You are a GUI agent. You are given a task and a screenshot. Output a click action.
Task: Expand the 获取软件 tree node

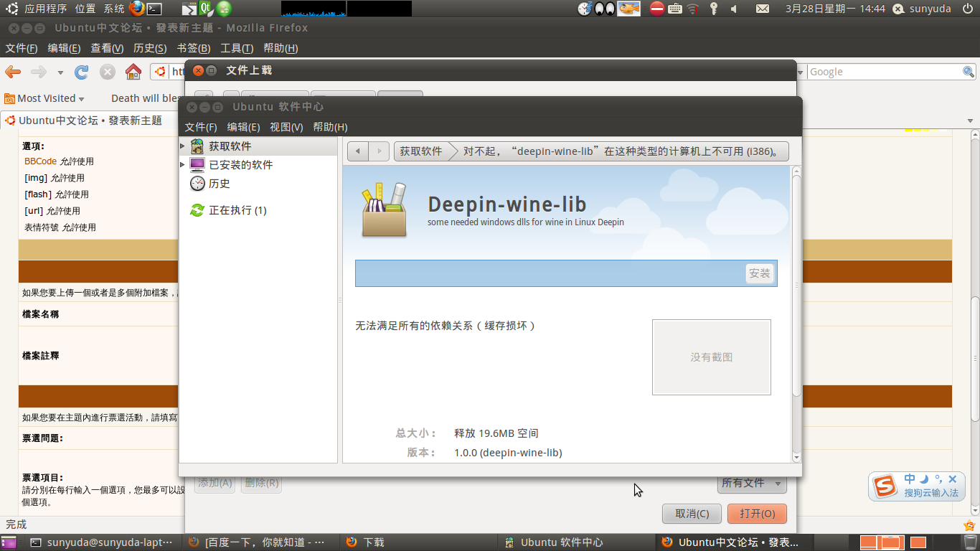tap(183, 146)
